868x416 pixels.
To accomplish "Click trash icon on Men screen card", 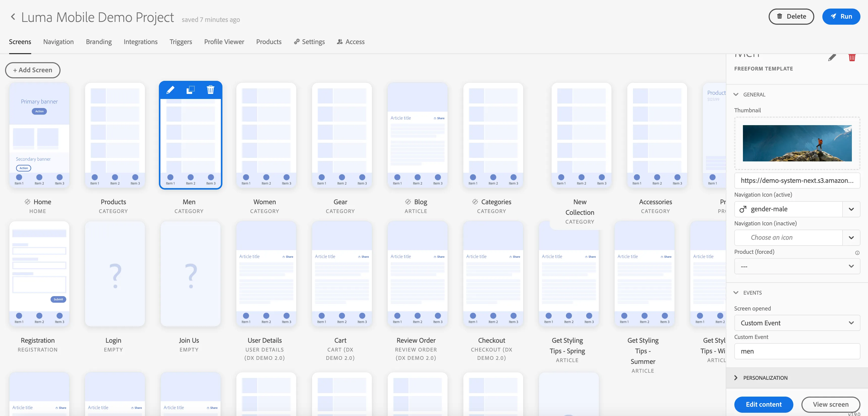I will pyautogui.click(x=211, y=90).
